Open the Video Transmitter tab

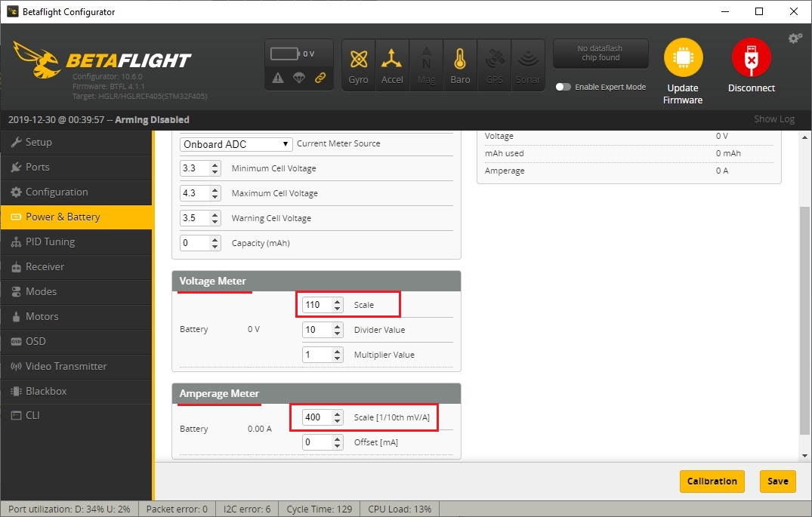click(x=76, y=366)
